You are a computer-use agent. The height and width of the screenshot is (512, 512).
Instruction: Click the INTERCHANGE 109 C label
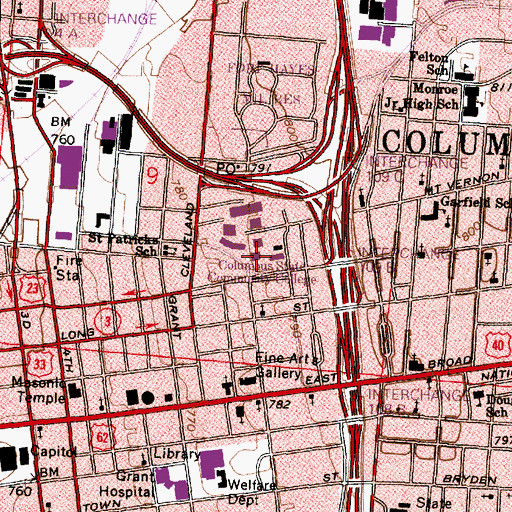pos(417,169)
